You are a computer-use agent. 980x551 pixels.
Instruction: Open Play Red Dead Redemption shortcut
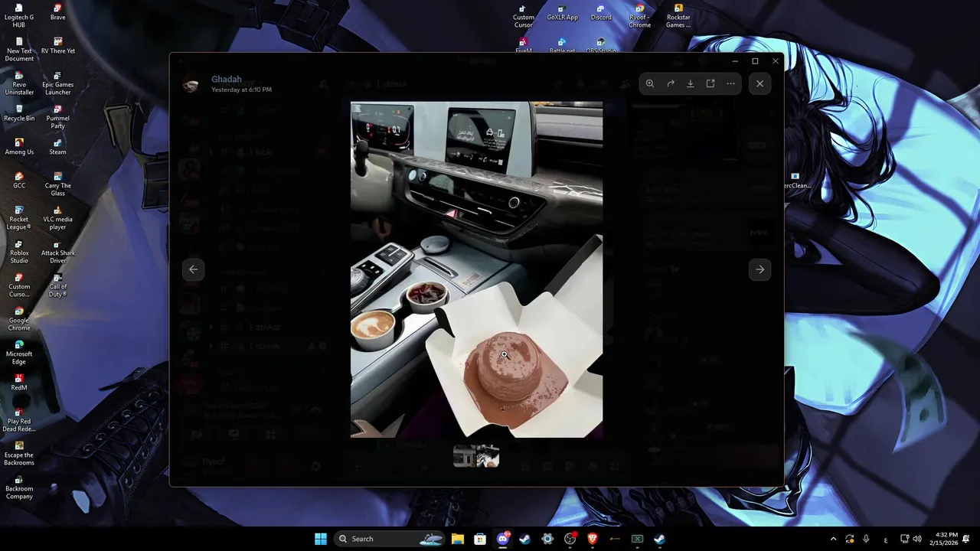click(x=19, y=420)
